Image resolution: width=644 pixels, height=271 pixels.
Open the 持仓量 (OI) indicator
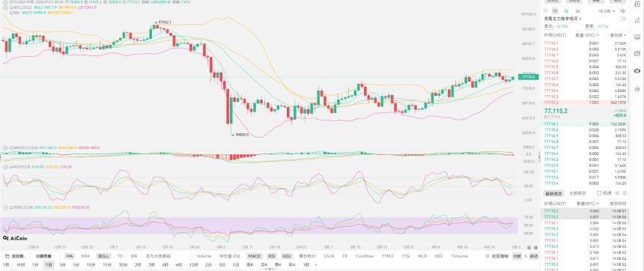point(230,256)
